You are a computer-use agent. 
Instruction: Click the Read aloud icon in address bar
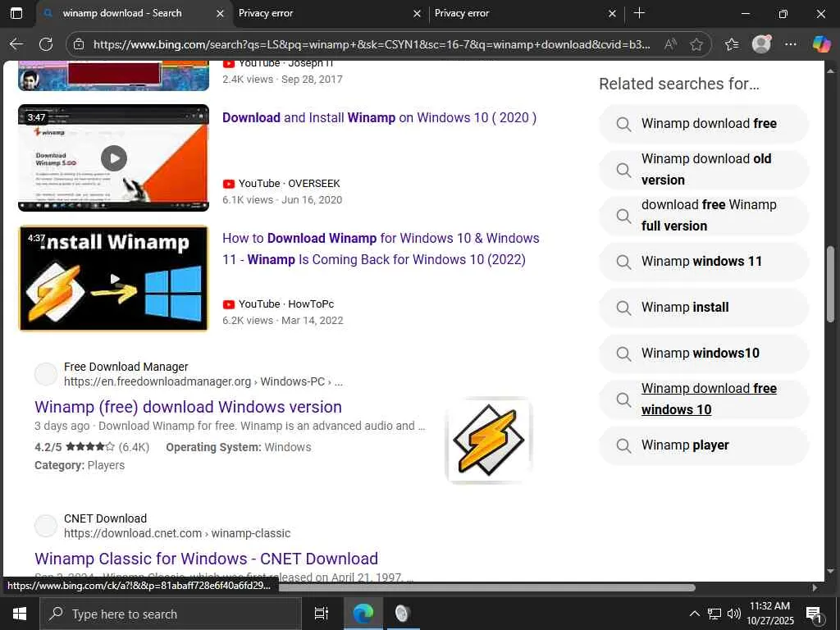pyautogui.click(x=670, y=44)
